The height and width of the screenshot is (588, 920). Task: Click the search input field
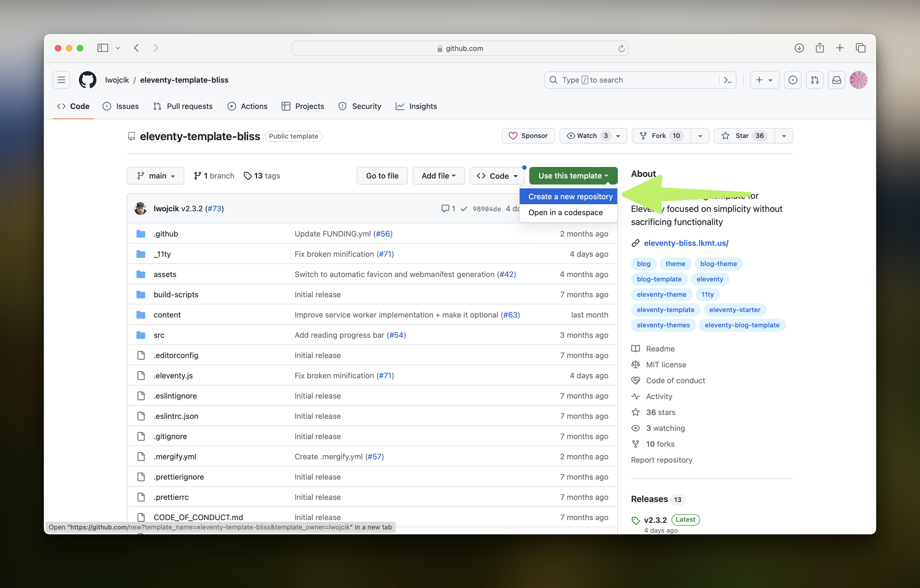tap(632, 80)
